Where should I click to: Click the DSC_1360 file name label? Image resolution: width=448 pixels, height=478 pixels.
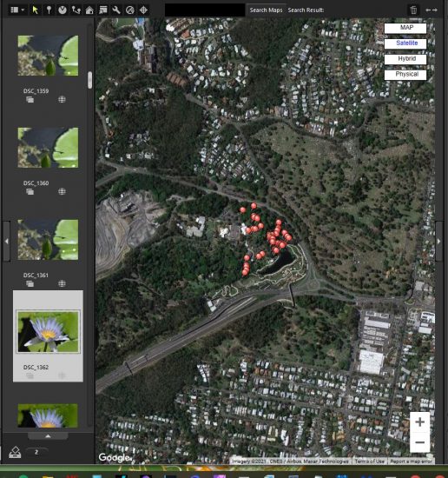(36, 183)
